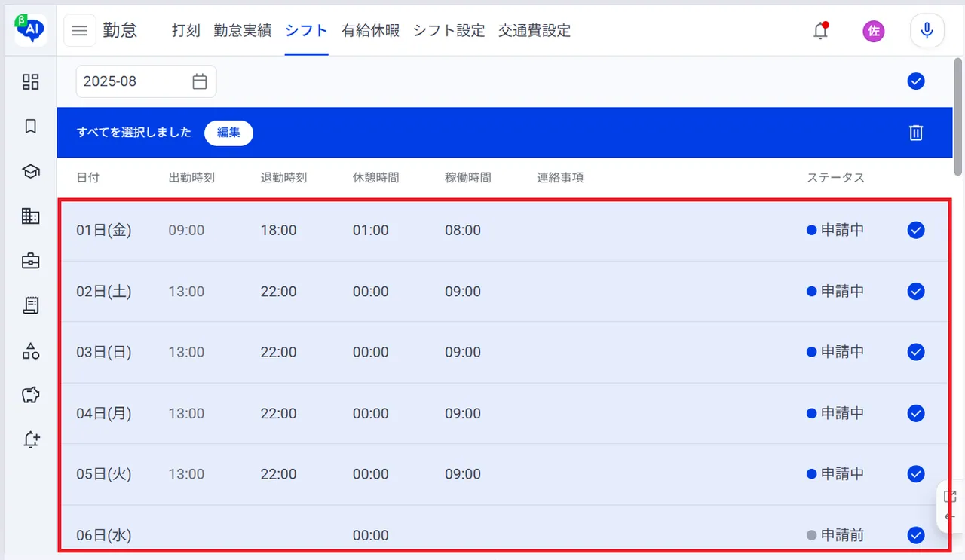Open the building icon in sidebar

30,216
